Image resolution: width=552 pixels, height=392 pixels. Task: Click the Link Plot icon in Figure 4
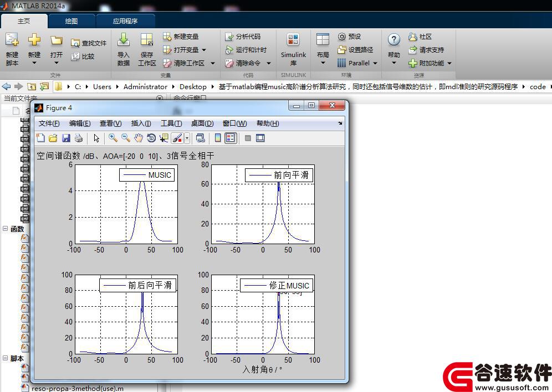(200, 138)
